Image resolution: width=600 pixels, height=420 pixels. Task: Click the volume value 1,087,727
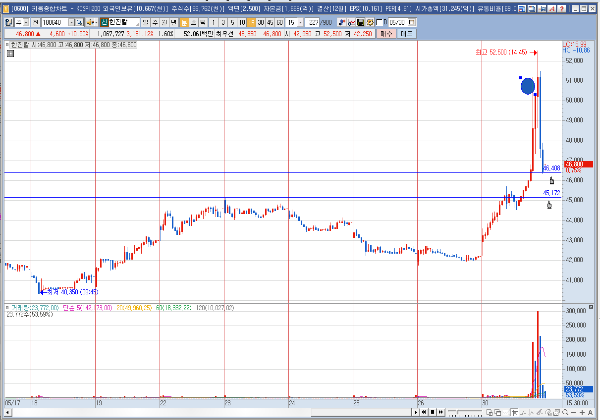(110, 34)
